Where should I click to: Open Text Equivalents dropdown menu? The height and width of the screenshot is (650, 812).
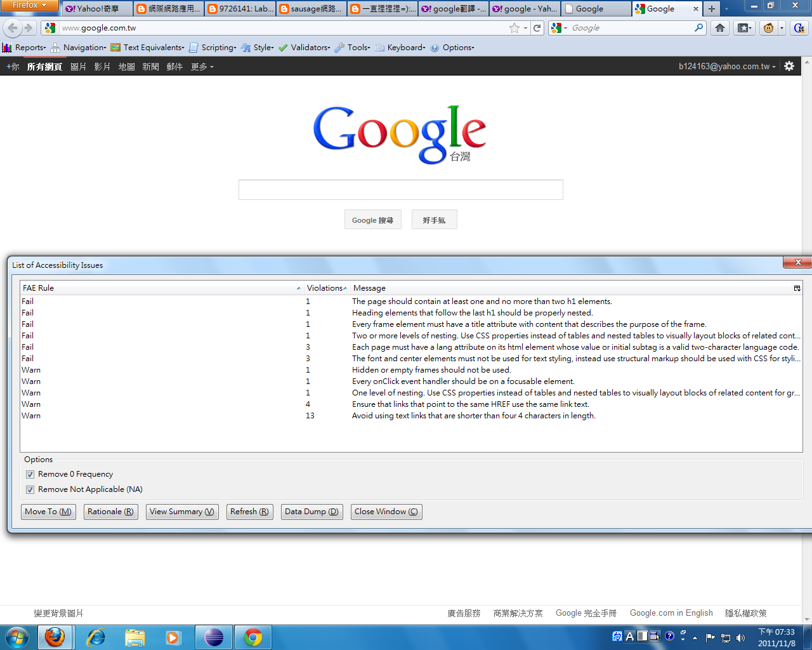(x=147, y=48)
